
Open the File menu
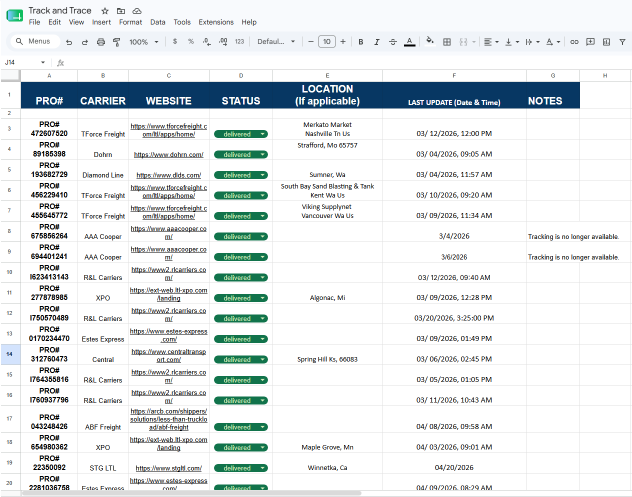point(35,22)
